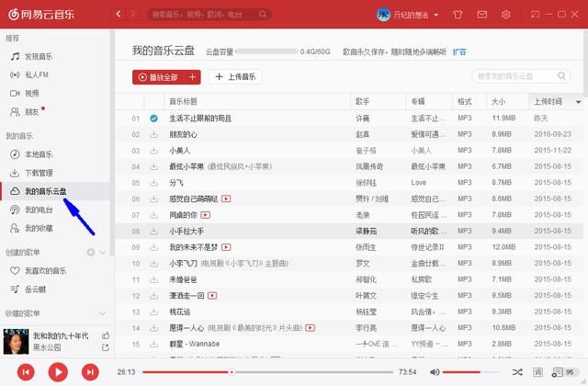Download song 分飞
Screen dimensions: 588x386
point(153,183)
